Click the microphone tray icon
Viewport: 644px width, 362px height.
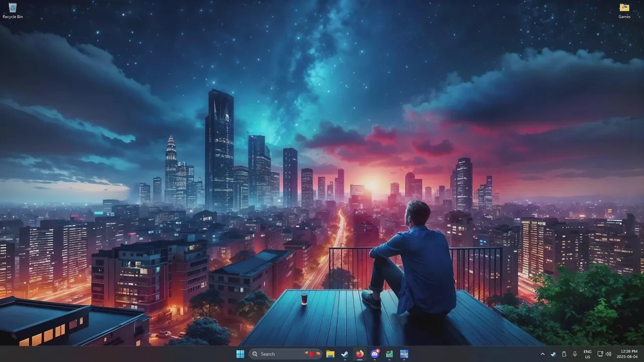(575, 354)
